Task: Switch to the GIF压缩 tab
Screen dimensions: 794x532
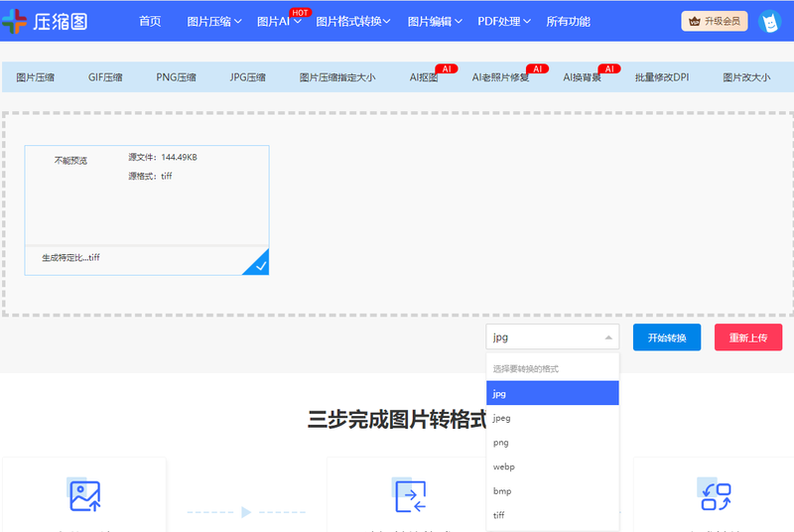Action: 105,76
